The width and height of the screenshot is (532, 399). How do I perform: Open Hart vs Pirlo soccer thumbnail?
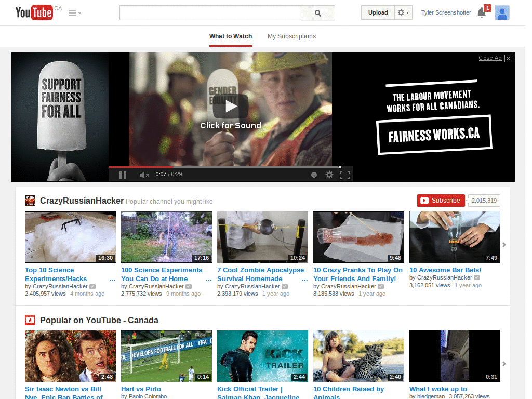[x=167, y=356]
